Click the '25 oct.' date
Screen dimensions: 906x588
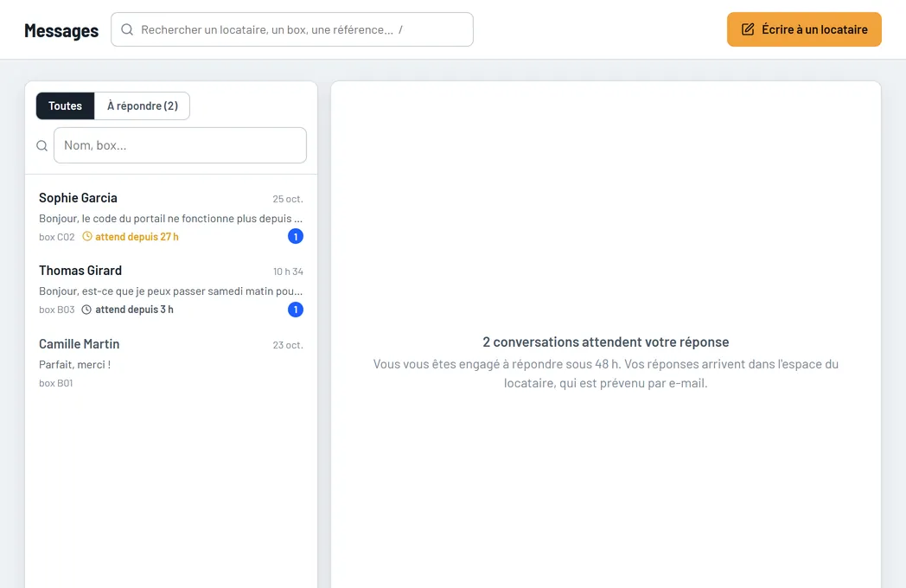click(288, 199)
